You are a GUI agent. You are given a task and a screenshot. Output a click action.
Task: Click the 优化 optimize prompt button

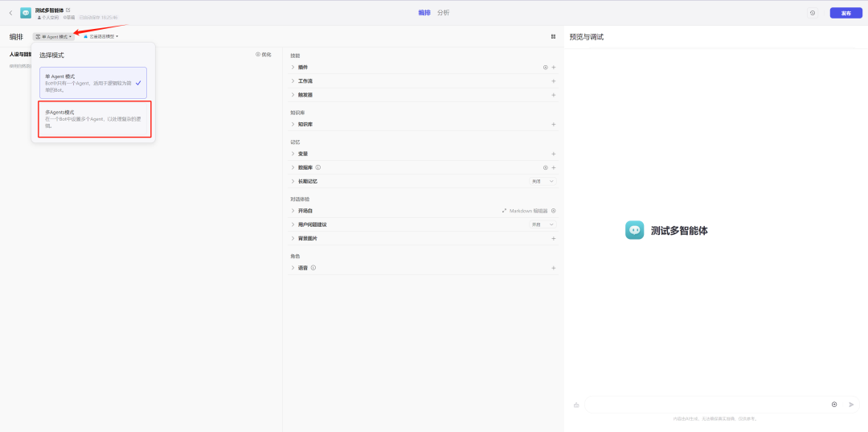point(264,54)
